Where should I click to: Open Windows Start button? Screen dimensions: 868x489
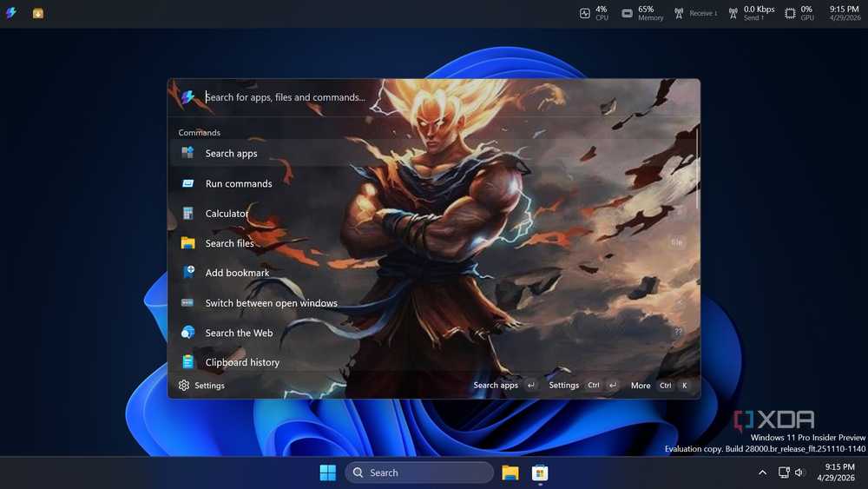(328, 472)
